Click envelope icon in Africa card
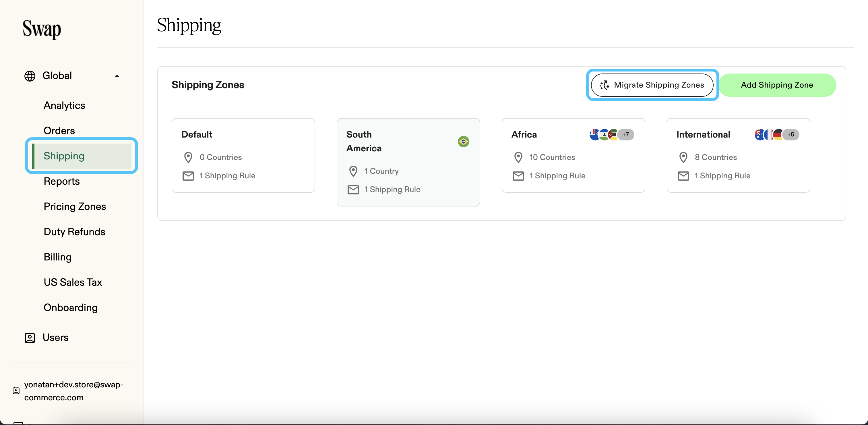Viewport: 868px width, 425px height. pyautogui.click(x=518, y=176)
